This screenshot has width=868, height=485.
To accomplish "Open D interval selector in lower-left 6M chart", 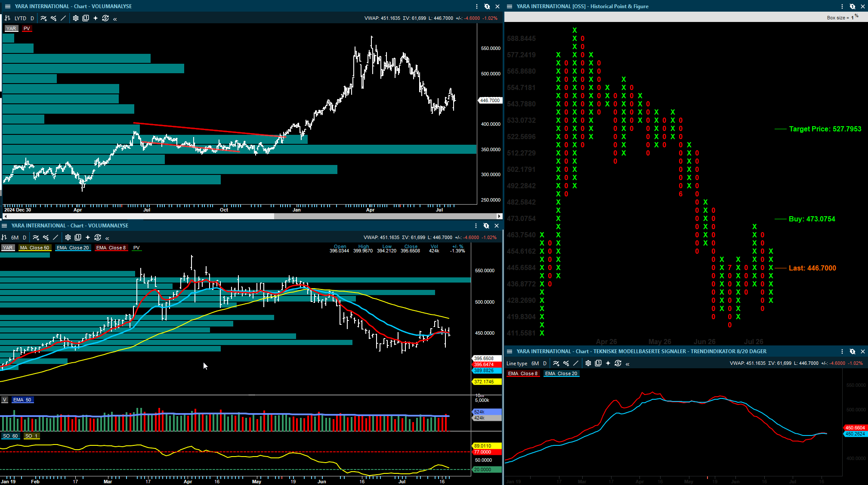I will click(25, 237).
